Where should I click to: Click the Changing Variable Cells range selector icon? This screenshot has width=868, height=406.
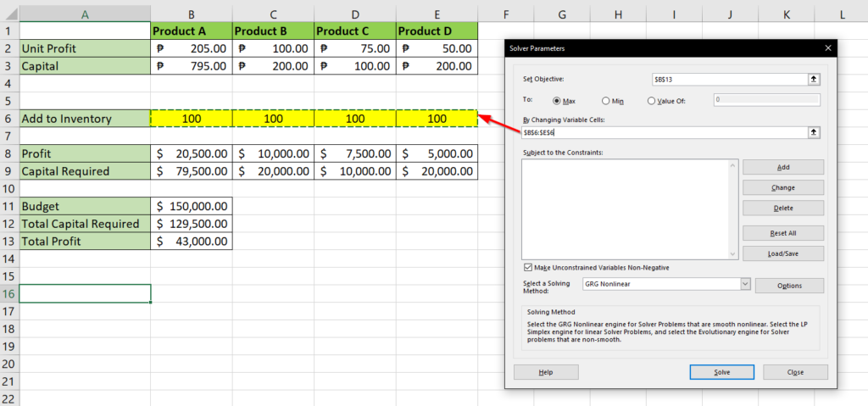click(814, 132)
